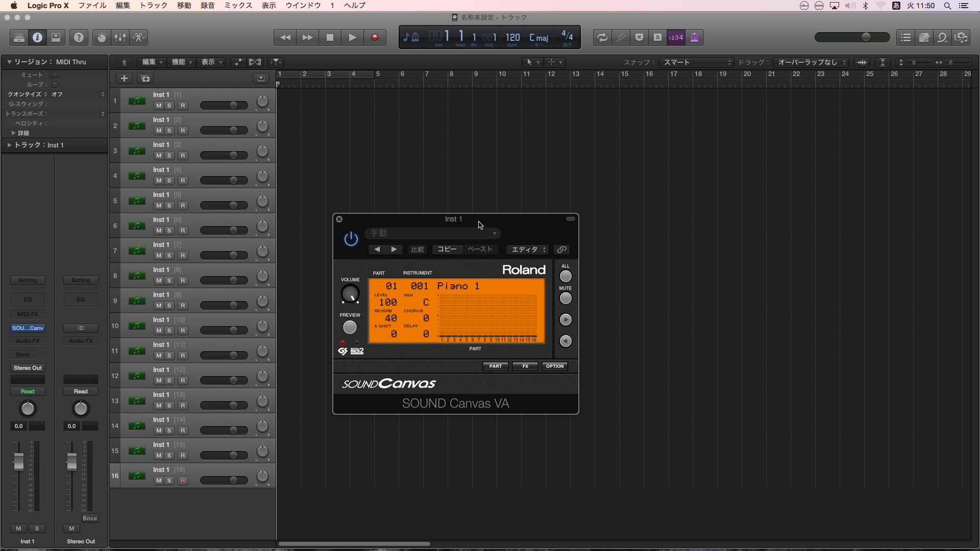Screen dimensions: 980x551
Task: Open the Note Pads icon
Action: [x=924, y=37]
